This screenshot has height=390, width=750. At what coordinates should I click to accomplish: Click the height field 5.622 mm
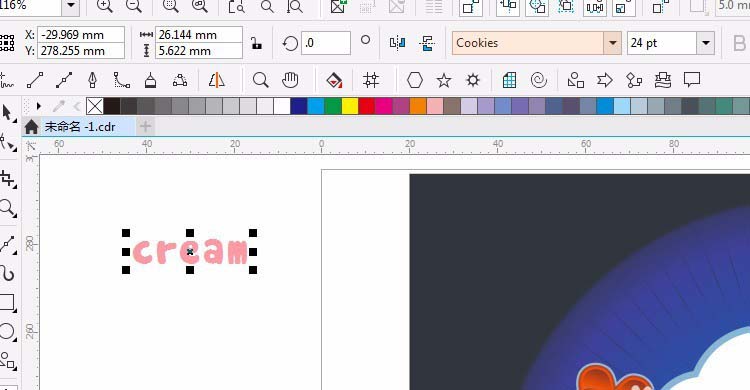pos(199,51)
